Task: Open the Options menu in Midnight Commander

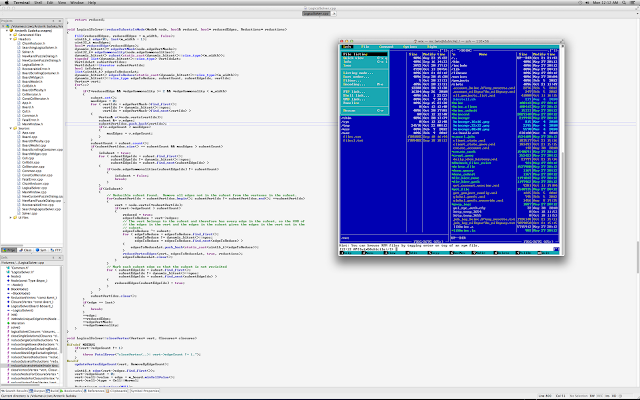Action: (410, 47)
